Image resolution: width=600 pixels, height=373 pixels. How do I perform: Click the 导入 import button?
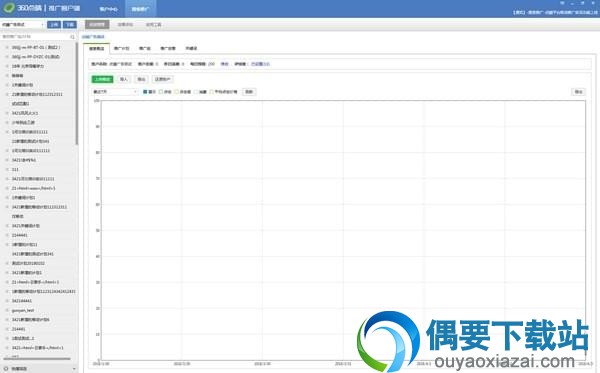click(x=124, y=79)
